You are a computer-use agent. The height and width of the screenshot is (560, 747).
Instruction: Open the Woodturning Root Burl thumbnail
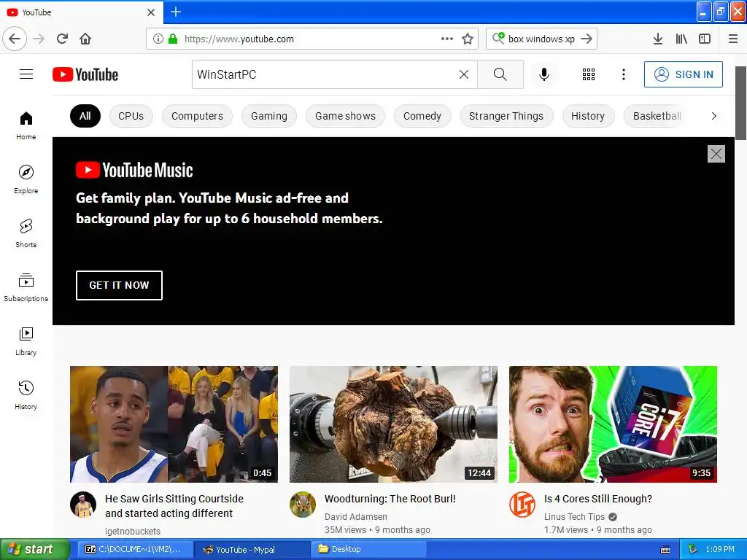point(393,424)
